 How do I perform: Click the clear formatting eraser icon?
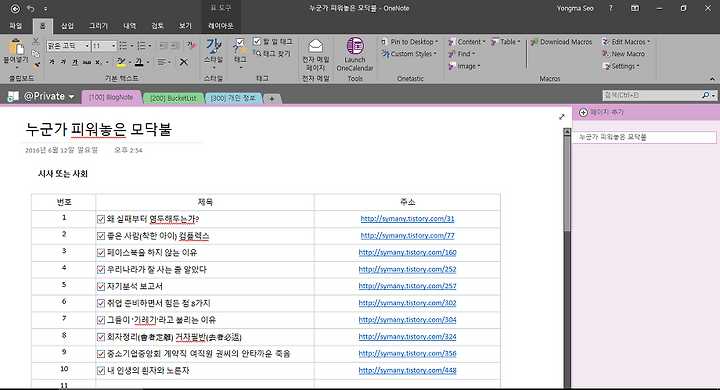click(x=191, y=45)
